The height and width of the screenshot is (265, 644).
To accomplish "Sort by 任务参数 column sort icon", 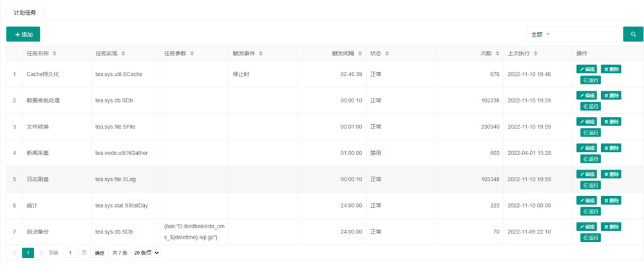I will [x=192, y=53].
